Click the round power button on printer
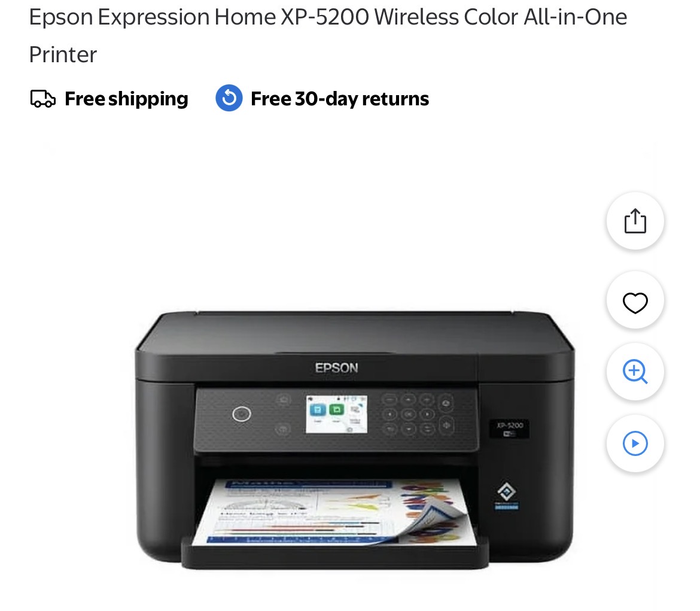The image size is (700, 611). pos(242,414)
